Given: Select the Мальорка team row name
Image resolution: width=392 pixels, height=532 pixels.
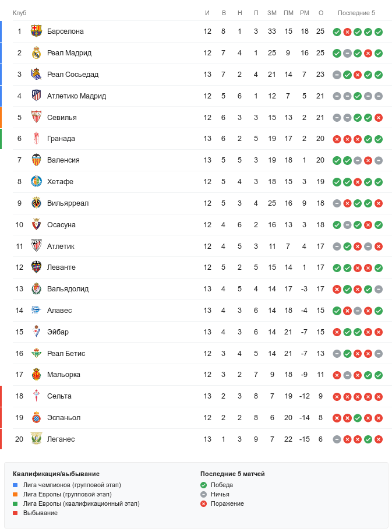Looking at the screenshot, I should point(63,375).
